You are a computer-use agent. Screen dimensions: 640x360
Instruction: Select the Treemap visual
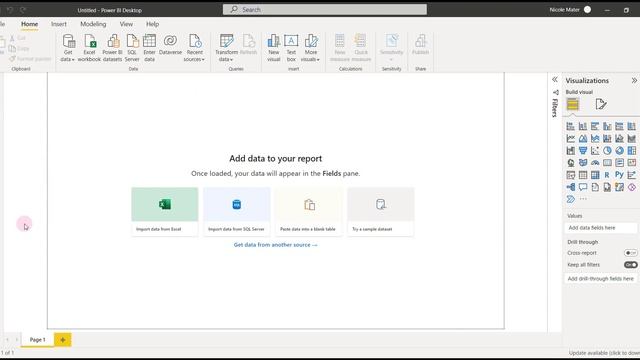coord(632,151)
